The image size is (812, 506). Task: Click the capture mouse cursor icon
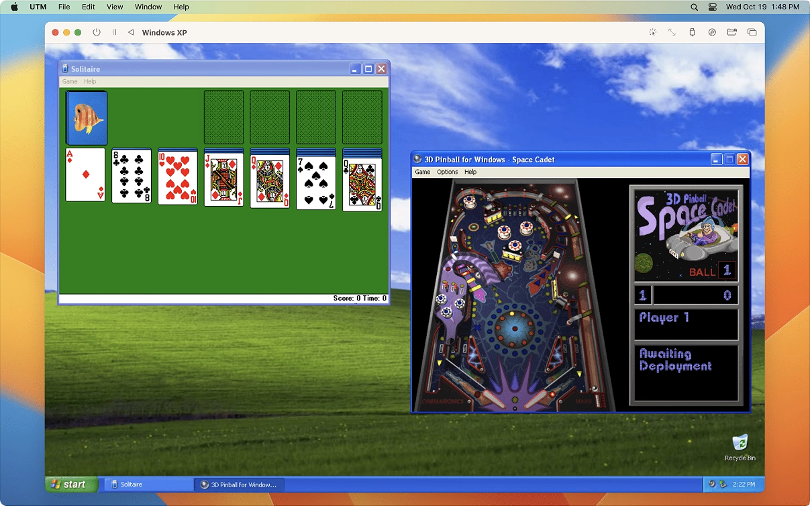[x=652, y=32]
